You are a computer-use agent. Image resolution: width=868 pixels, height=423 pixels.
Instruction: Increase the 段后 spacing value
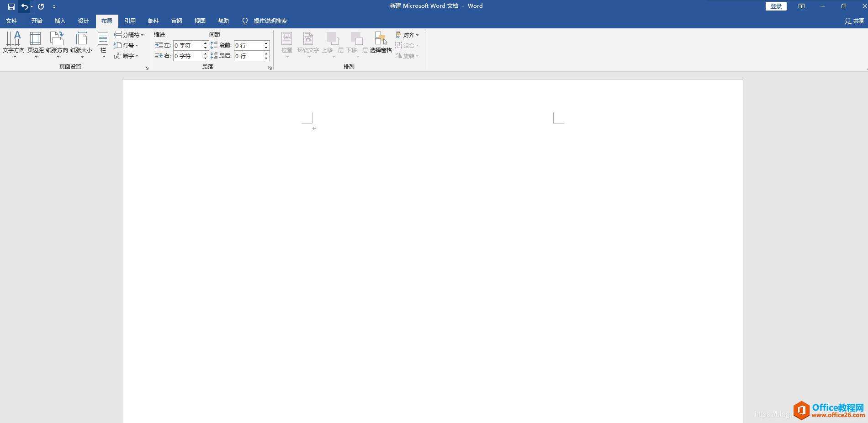(x=266, y=54)
